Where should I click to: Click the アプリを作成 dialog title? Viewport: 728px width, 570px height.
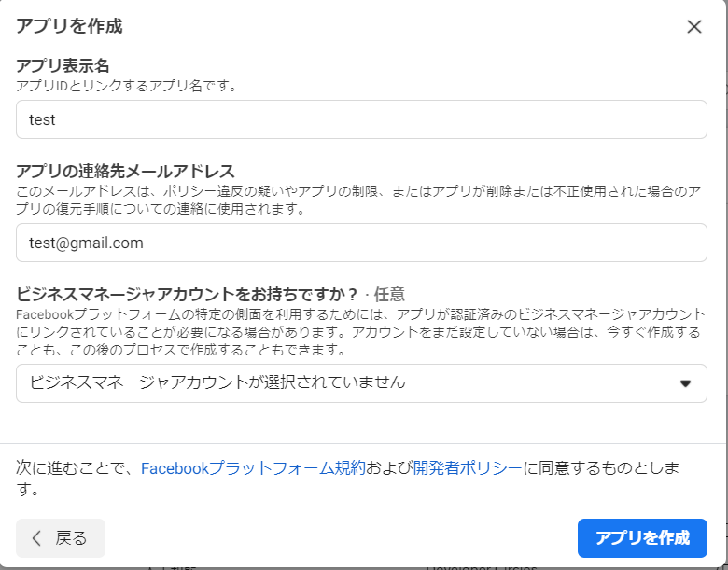69,26
